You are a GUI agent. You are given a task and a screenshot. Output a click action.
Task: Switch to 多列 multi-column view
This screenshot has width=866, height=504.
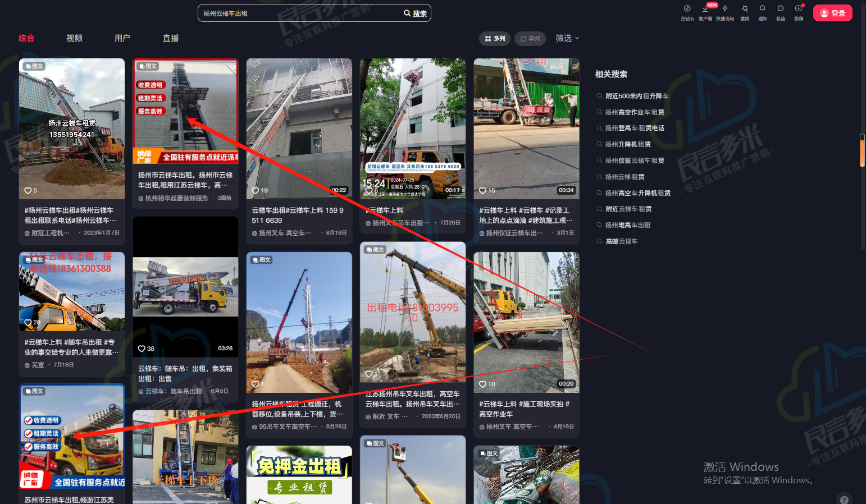pos(495,39)
